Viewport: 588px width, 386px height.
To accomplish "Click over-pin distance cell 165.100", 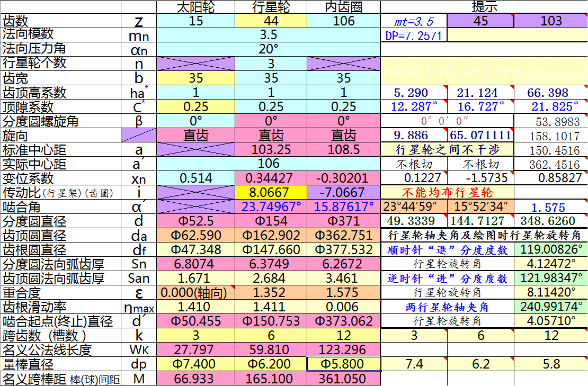I will 271,378.
